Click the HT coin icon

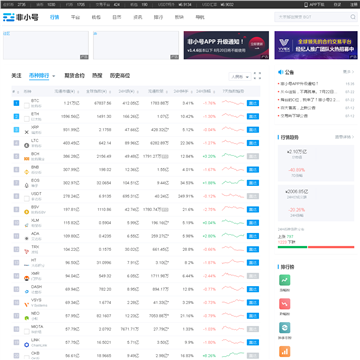27,265
